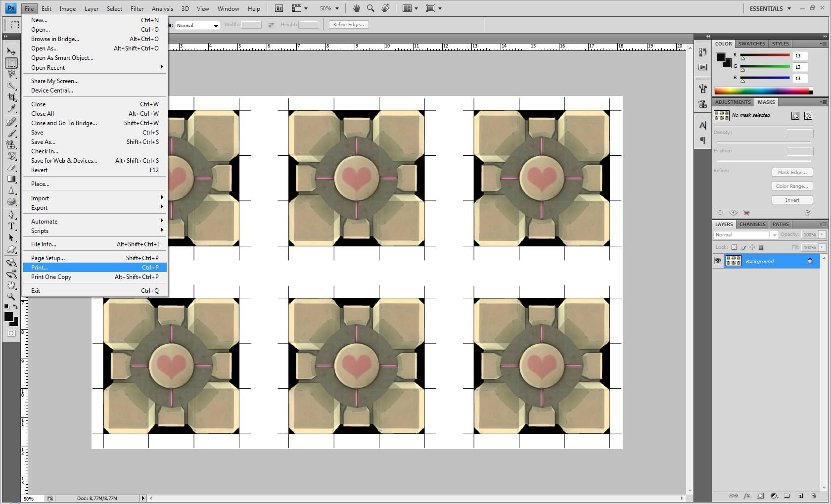Click the Refine Edge... button
The image size is (831, 504).
tap(349, 24)
